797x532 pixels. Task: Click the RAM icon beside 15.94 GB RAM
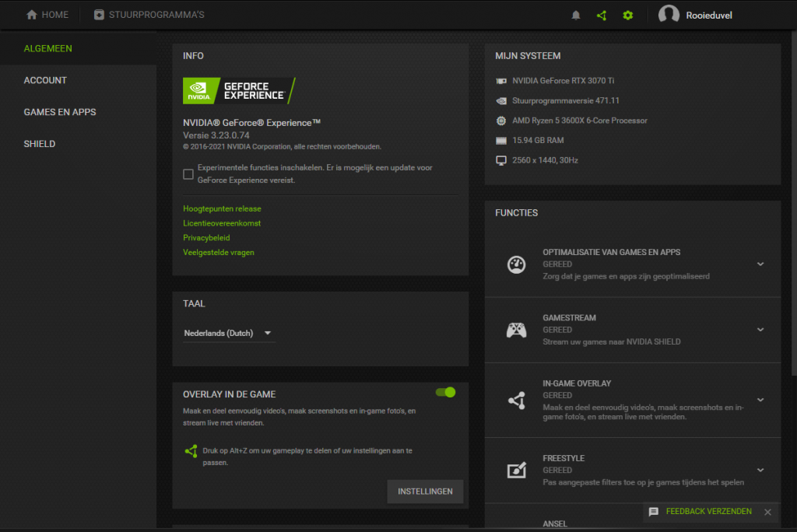coord(501,140)
